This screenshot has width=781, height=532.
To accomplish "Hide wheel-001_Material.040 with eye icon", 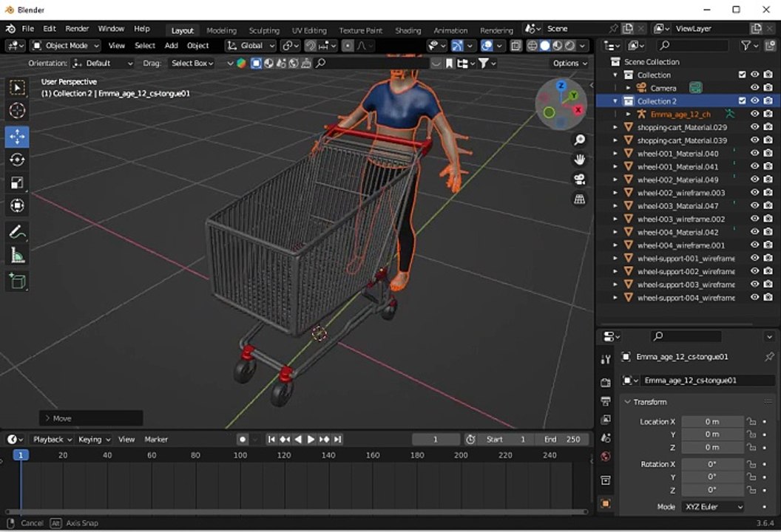I will coord(755,153).
